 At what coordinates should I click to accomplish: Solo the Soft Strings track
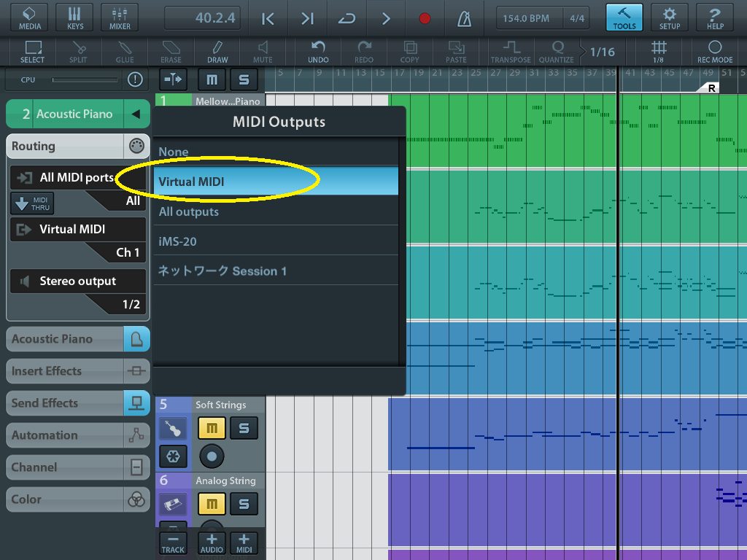pyautogui.click(x=244, y=427)
